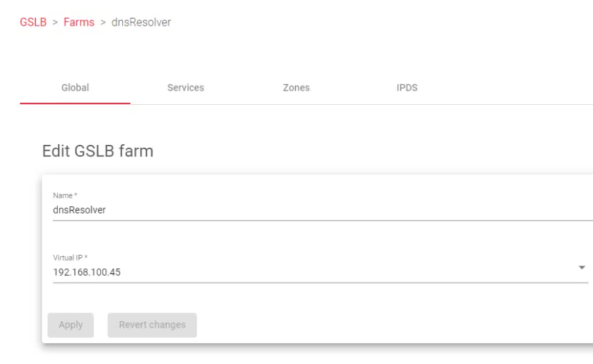Go to GSLB via breadcrumb link
The height and width of the screenshot is (364, 593).
coord(33,23)
